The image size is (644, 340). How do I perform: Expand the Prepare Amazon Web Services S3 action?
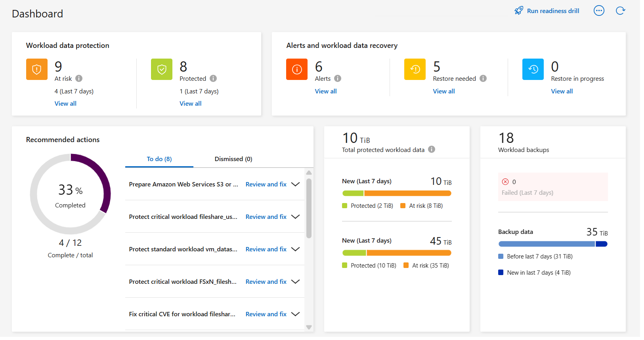click(295, 184)
